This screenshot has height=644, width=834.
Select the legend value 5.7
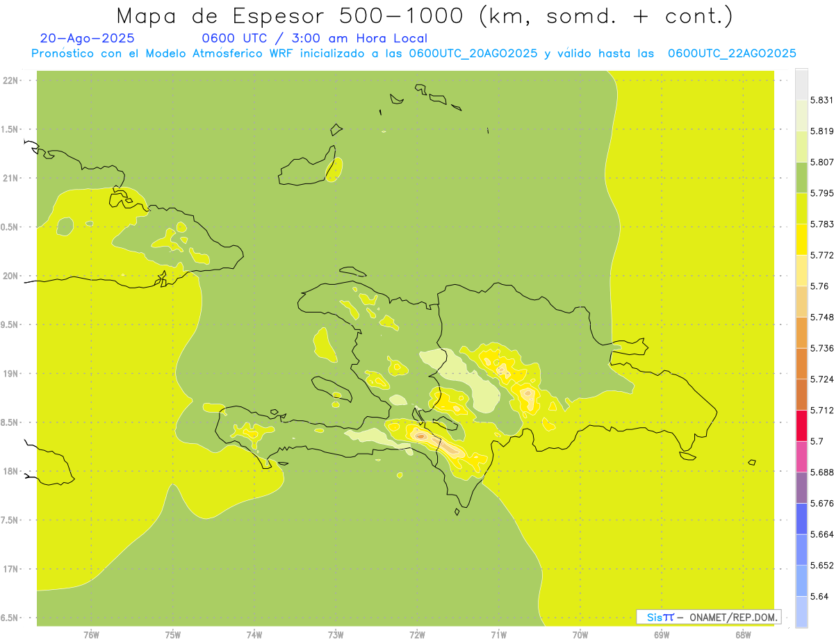click(x=818, y=441)
